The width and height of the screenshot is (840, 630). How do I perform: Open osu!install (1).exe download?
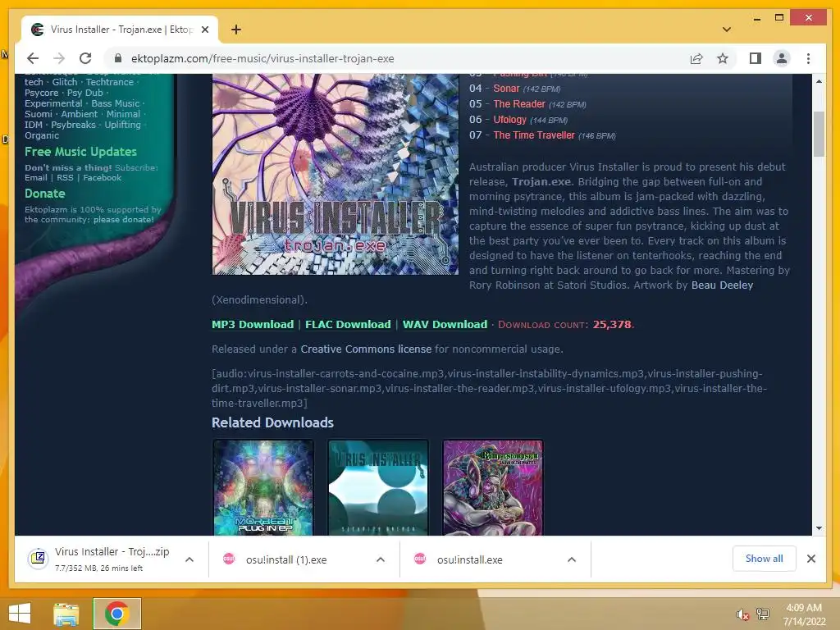click(286, 559)
